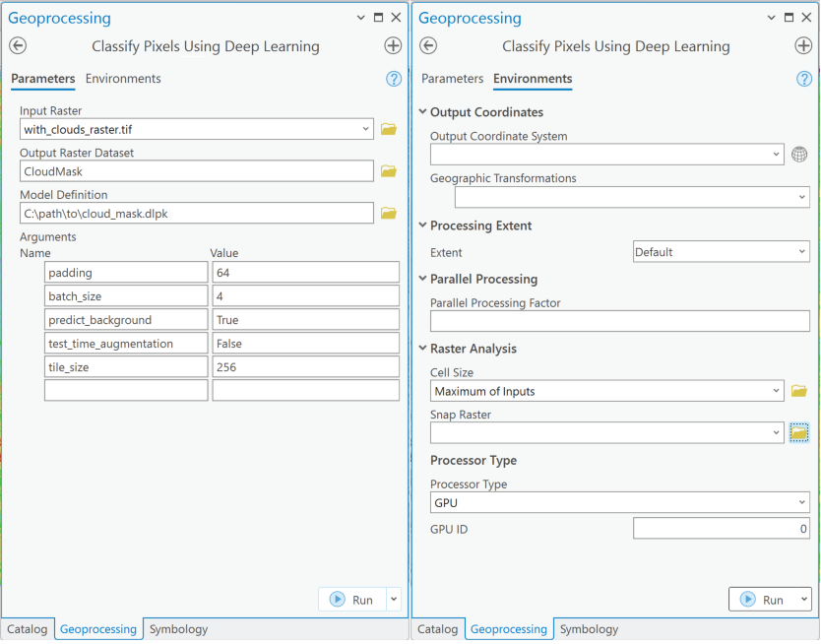Click the GPU ID input field

(721, 529)
